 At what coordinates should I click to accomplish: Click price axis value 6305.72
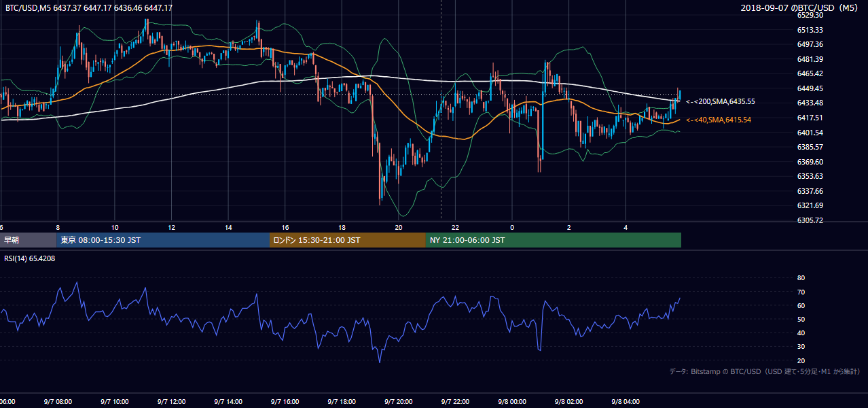pyautogui.click(x=810, y=220)
